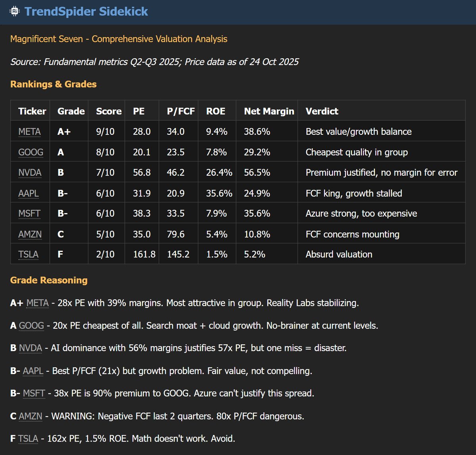Image resolution: width=476 pixels, height=455 pixels.
Task: Click GOOG link in Grade Reasoning
Action: 31,326
